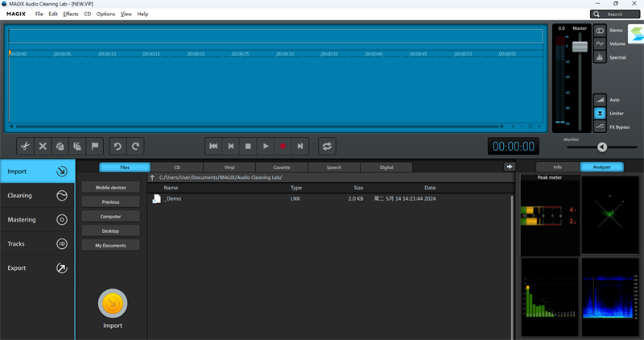Skip to the previous marker
Image resolution: width=644 pixels, height=340 pixels.
[x=231, y=146]
